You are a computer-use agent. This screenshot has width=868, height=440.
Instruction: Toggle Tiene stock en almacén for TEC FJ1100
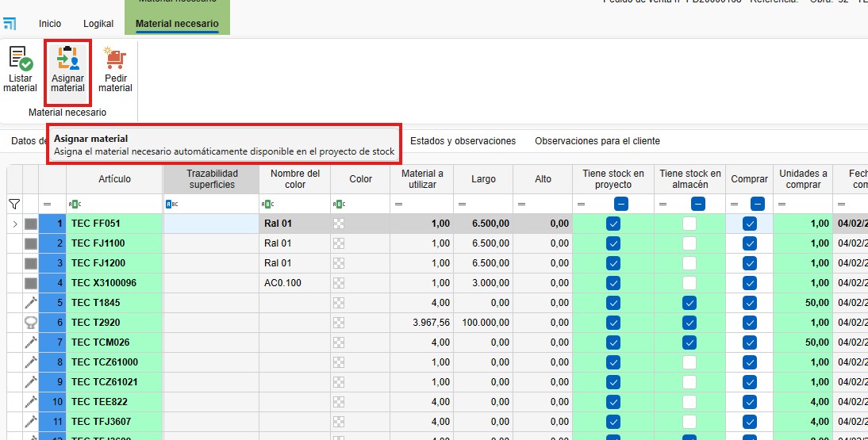(689, 243)
